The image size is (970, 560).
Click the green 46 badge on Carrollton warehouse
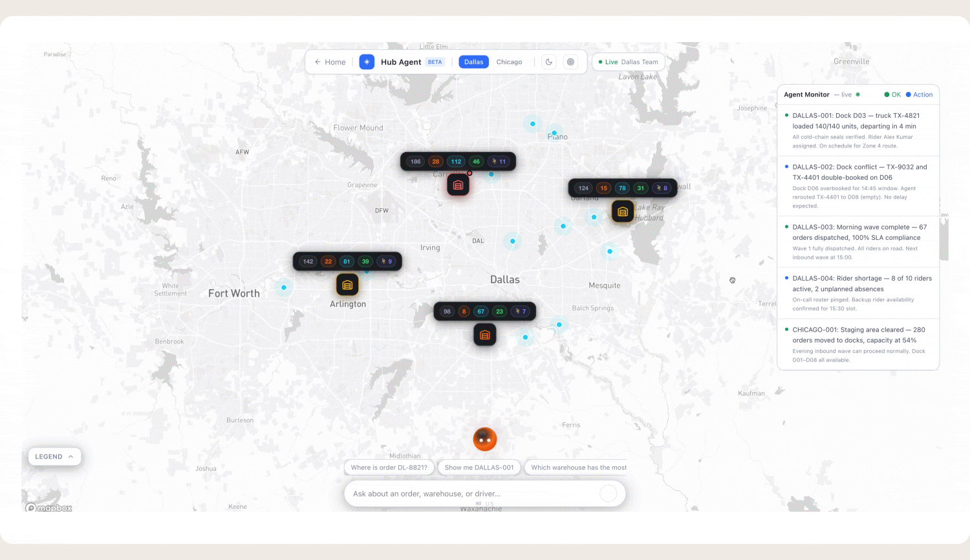click(x=476, y=162)
